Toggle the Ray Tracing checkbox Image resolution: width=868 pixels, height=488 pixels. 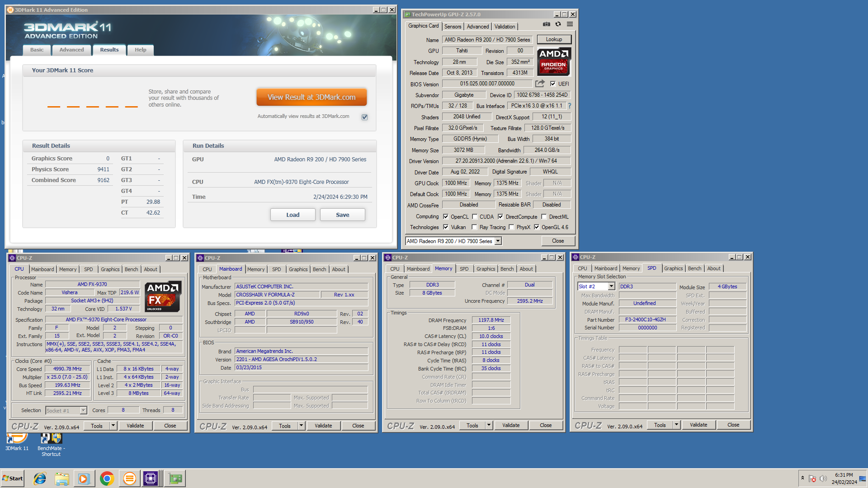474,227
